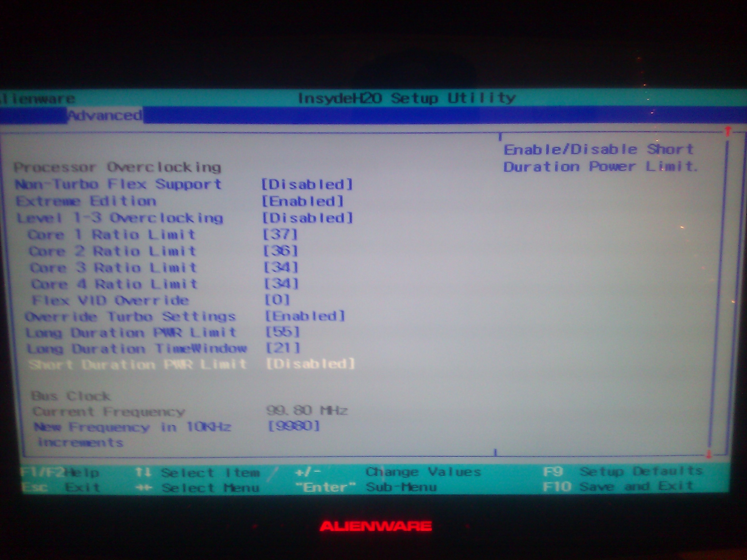The height and width of the screenshot is (560, 747).
Task: Select New Frequency value 9980
Action: point(294,426)
